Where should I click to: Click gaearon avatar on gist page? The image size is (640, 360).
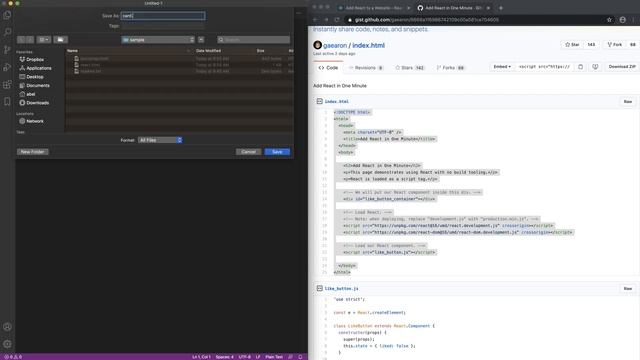point(318,45)
